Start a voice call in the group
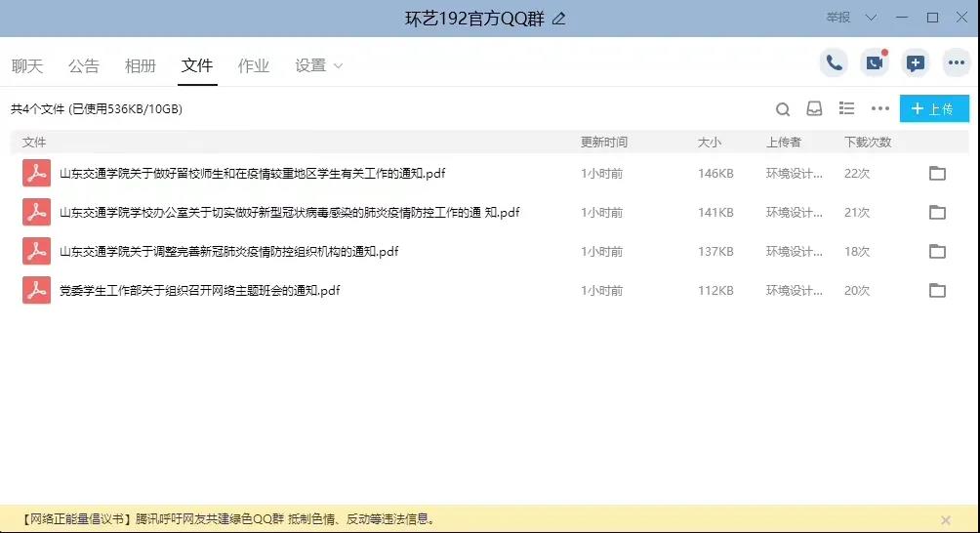The height and width of the screenshot is (533, 980). (834, 63)
